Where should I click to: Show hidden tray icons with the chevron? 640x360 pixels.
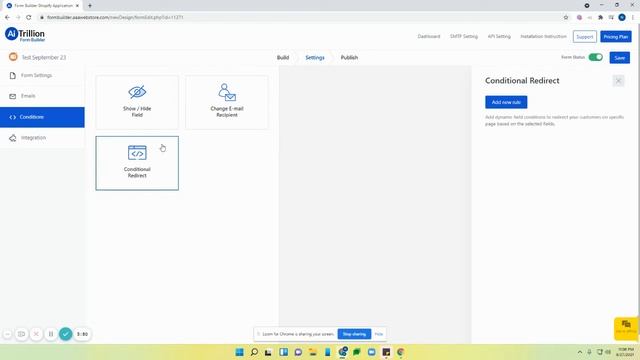580,352
